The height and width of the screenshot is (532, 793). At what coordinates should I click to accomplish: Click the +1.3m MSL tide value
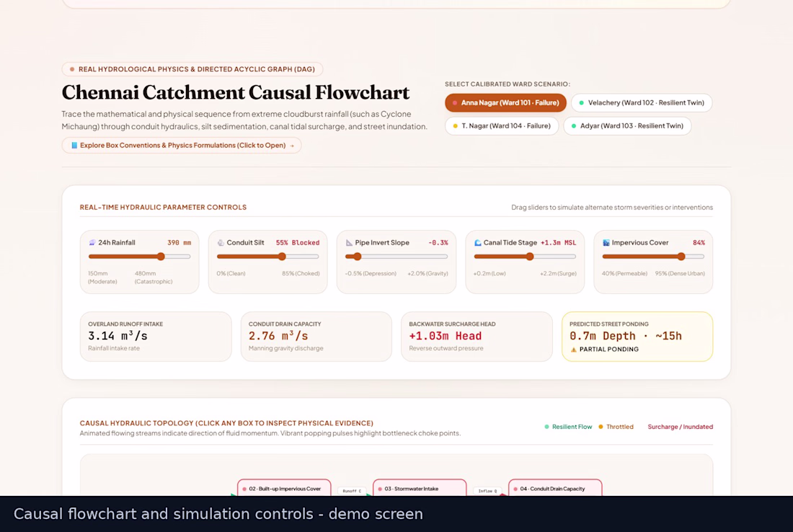(x=558, y=243)
